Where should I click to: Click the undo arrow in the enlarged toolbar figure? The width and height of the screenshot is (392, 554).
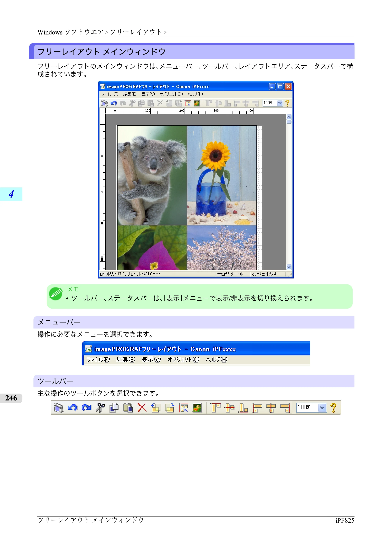click(72, 408)
